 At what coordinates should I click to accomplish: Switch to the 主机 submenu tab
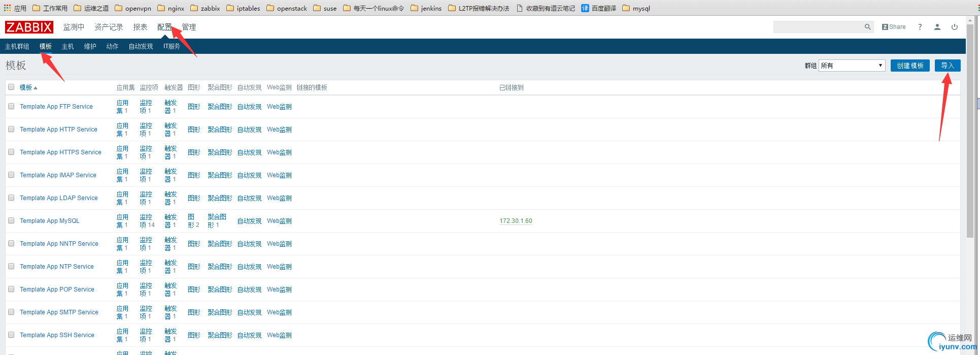pyautogui.click(x=67, y=46)
